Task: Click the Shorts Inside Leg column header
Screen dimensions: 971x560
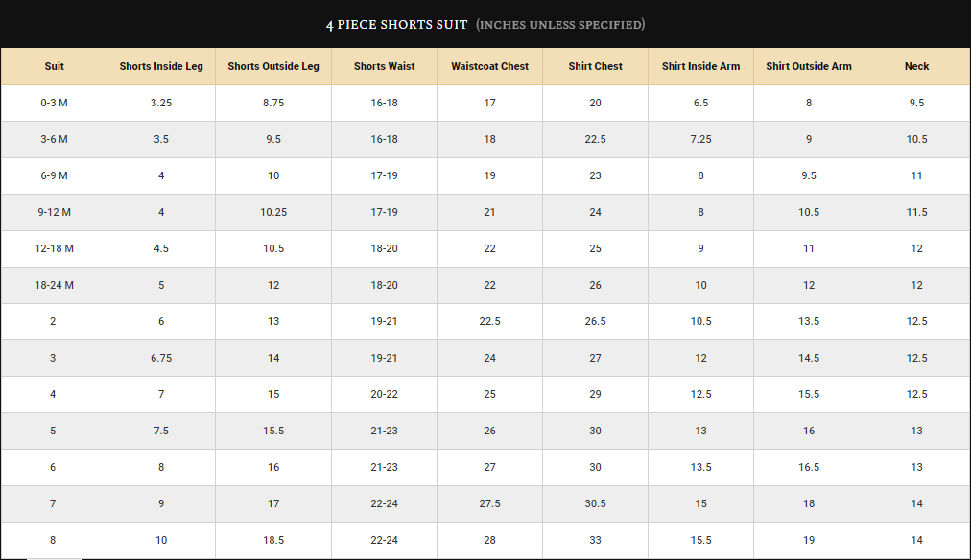Action: 161,66
